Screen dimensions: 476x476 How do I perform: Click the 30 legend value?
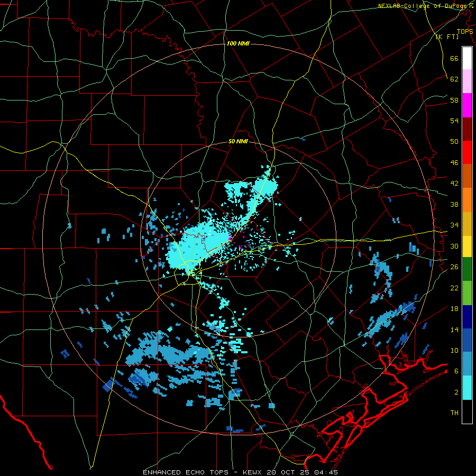coord(454,246)
